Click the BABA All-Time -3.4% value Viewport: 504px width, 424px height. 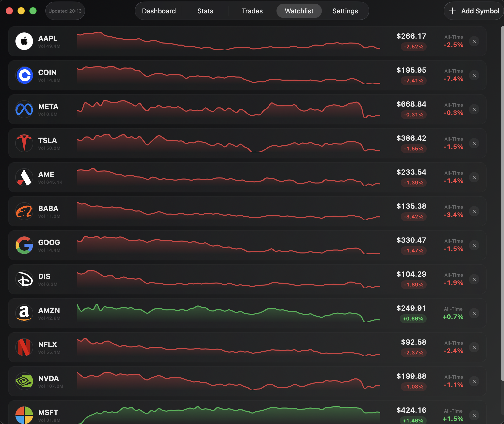(453, 215)
